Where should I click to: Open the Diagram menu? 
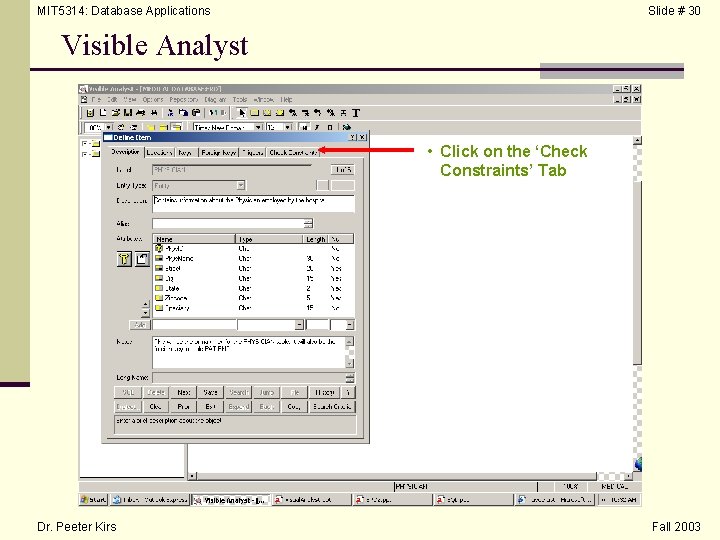click(x=215, y=99)
